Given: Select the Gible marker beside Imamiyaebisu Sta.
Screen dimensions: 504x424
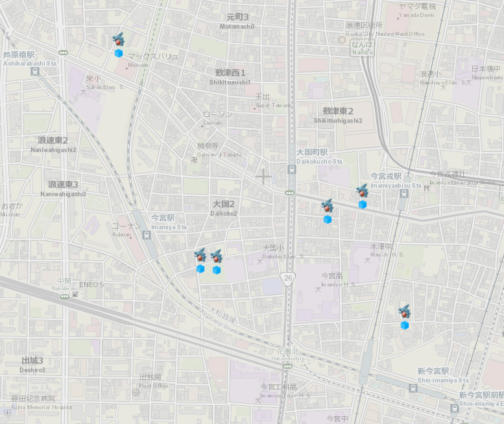Looking at the screenshot, I should tap(362, 191).
